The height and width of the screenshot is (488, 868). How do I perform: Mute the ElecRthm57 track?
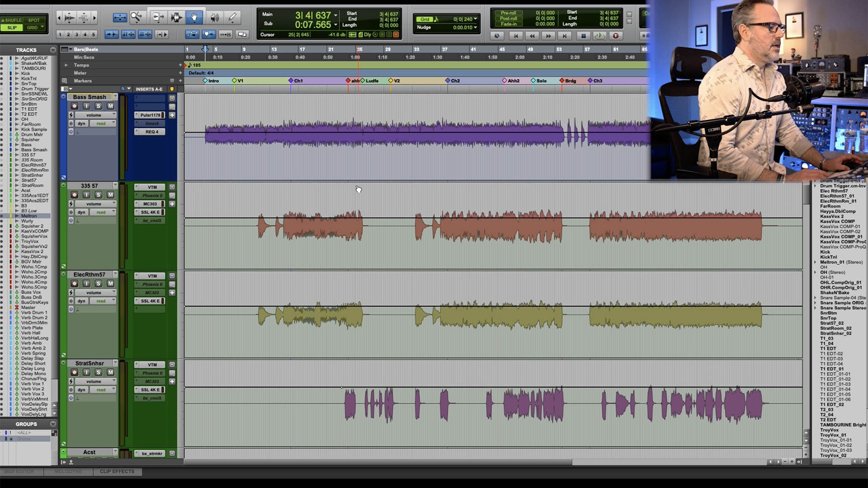click(x=110, y=284)
